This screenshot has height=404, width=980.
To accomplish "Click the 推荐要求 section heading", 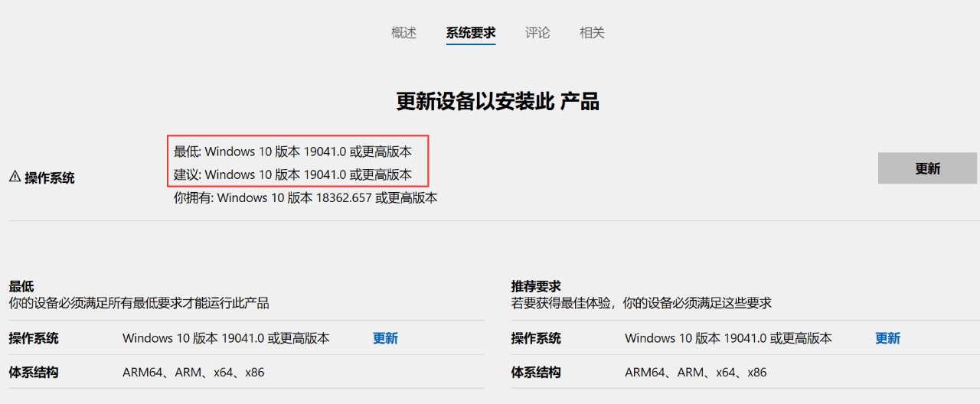I will 536,287.
